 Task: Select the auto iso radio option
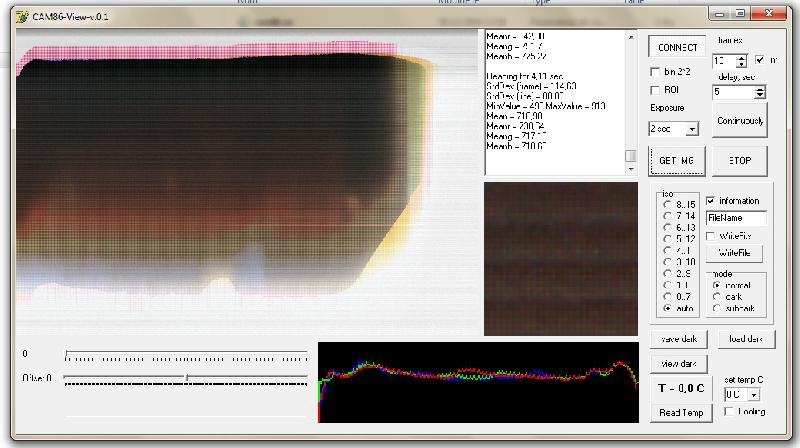click(667, 308)
